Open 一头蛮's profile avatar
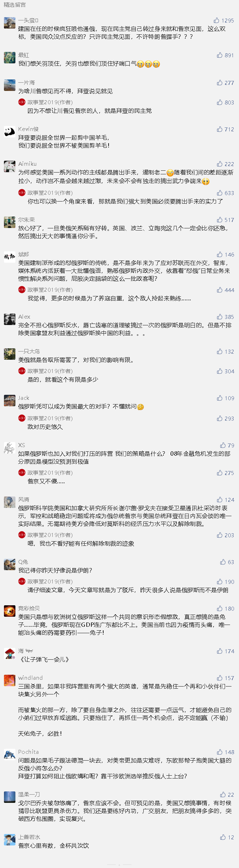 point(10,23)
